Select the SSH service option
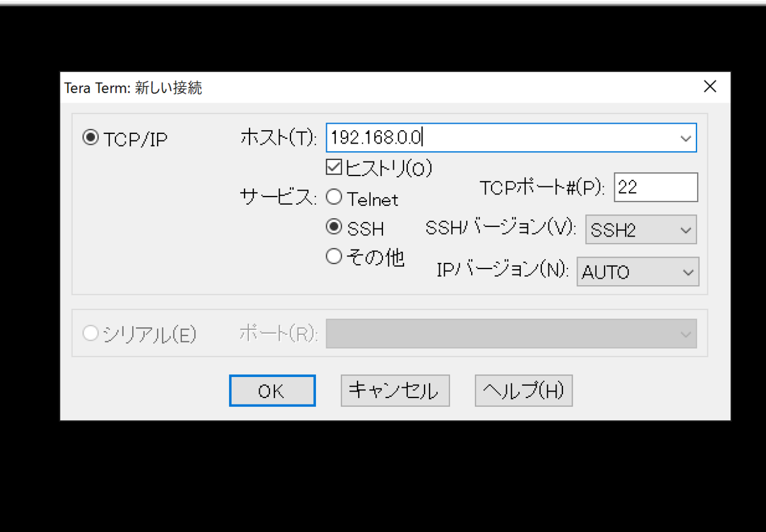 pyautogui.click(x=334, y=226)
